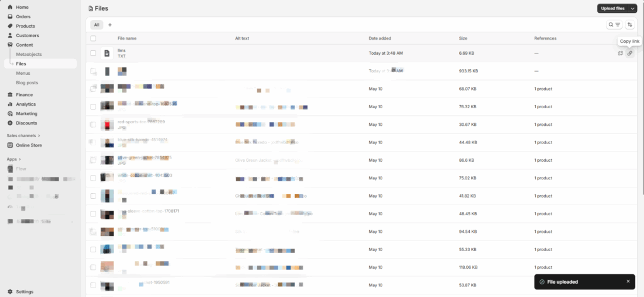Go to Discounts in the sidebar

point(26,123)
